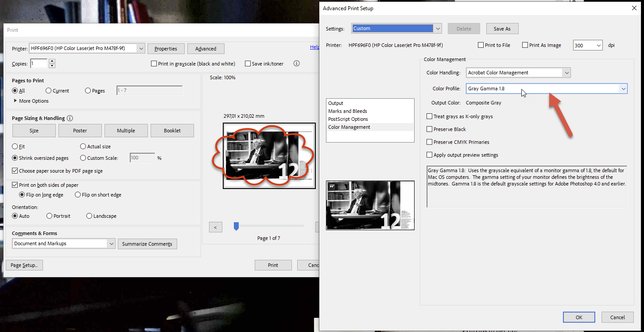Screen dimensions: 644x332
Task: Click the info icon next to Save ink/toner
Action: coord(296,63)
